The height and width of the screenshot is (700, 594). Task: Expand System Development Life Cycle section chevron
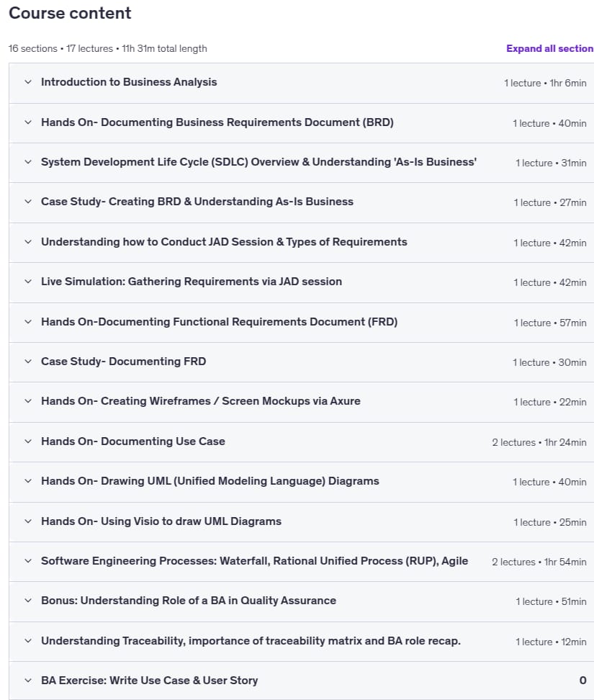click(x=28, y=162)
